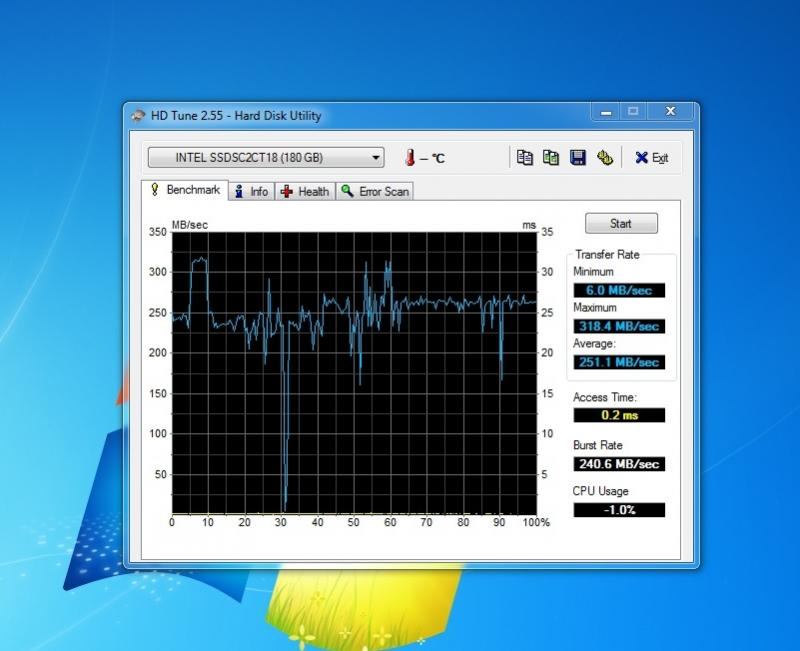
Task: Click the Transfer Rate group label
Action: pos(607,255)
